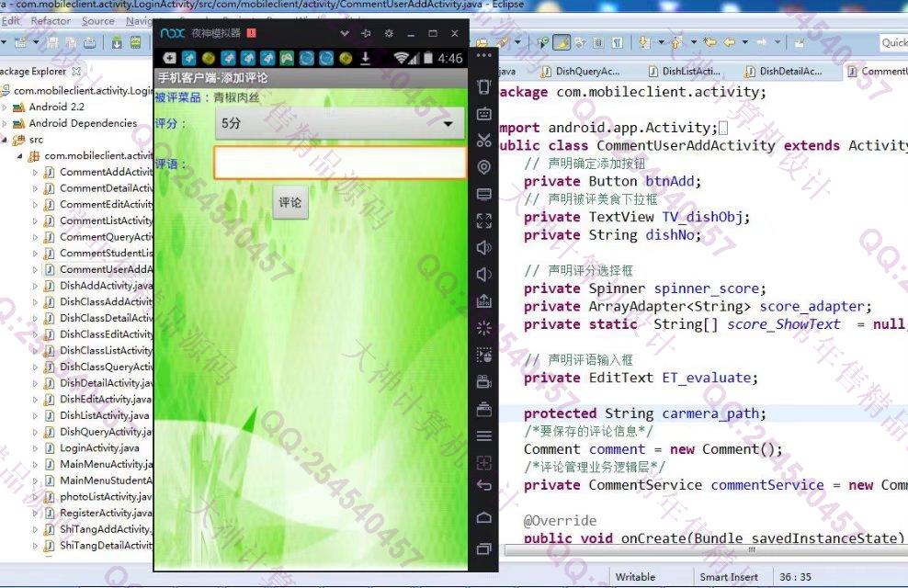Click the Smart Insert status bar entry

tap(729, 577)
